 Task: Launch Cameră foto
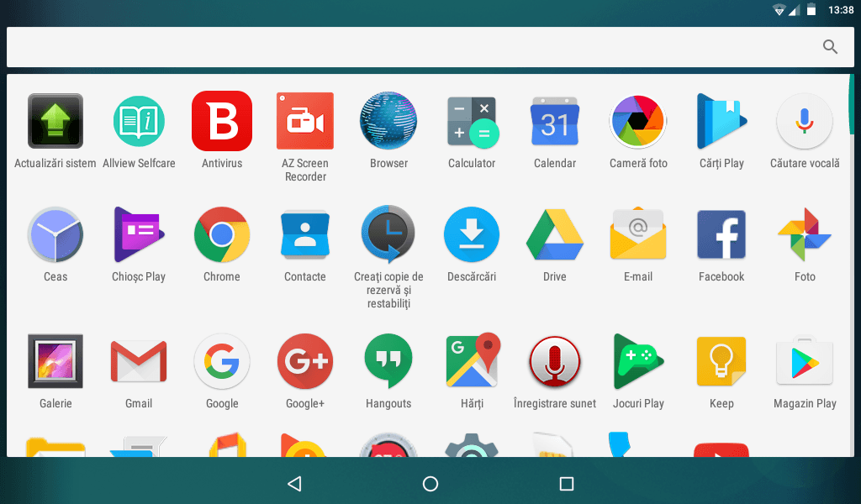(638, 121)
